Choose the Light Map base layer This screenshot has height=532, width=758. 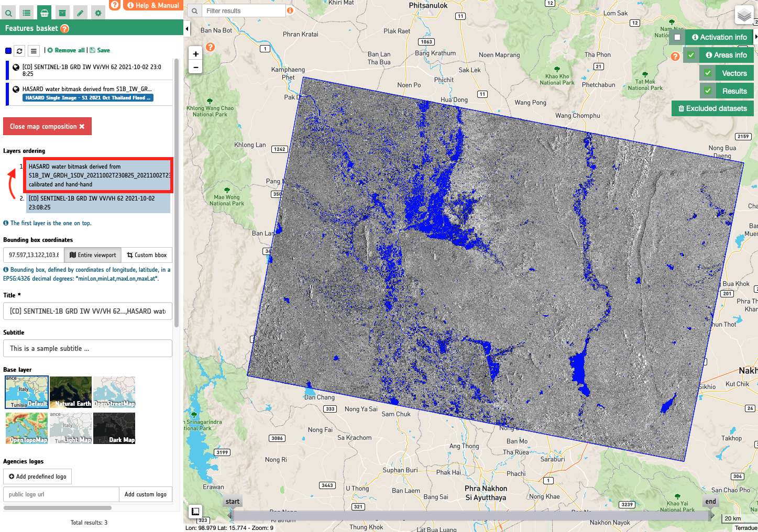click(x=71, y=428)
